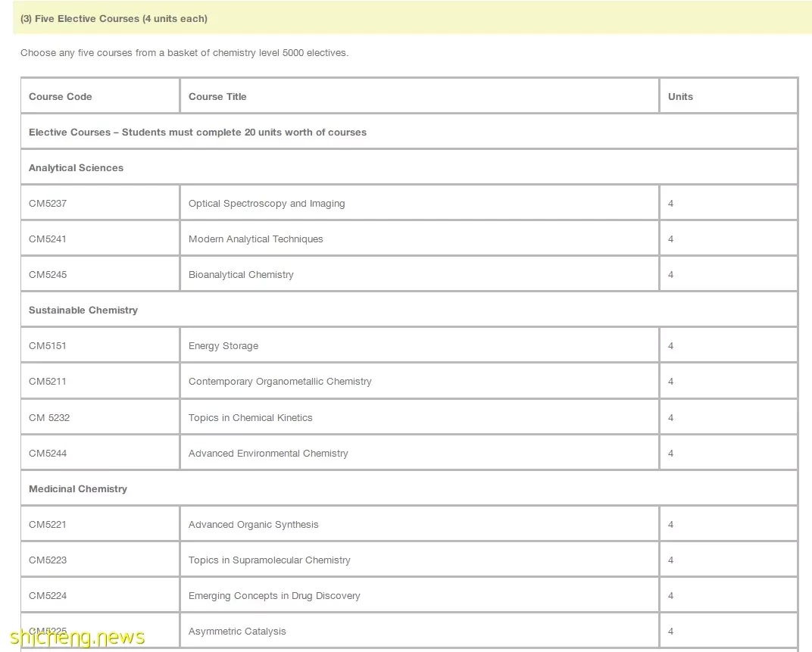Click the units value "4" for Topics in Supramolecular Chemistry
Image resolution: width=812 pixels, height=652 pixels.
(670, 560)
